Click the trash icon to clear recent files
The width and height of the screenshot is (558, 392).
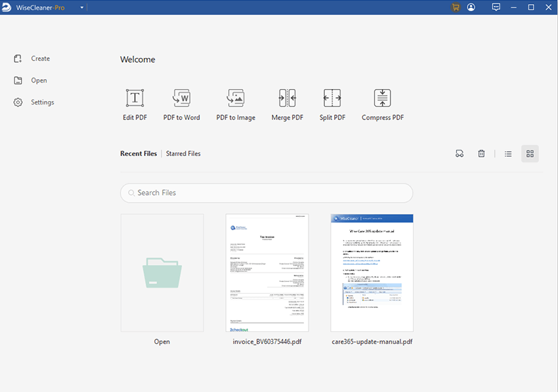(x=481, y=154)
